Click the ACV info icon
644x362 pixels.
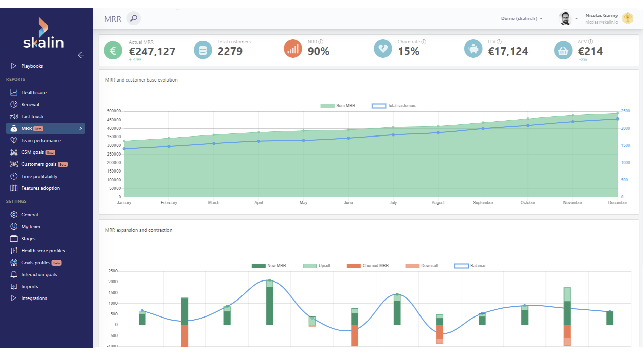coord(590,42)
